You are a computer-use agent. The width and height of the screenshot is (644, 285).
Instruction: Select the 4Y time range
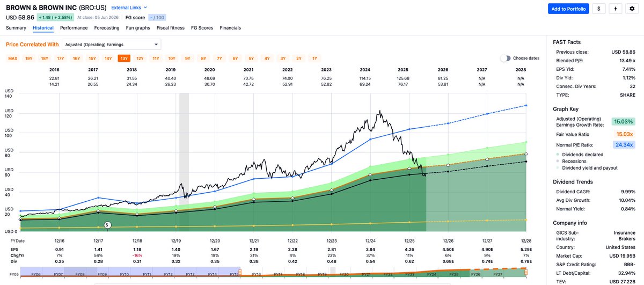click(267, 58)
